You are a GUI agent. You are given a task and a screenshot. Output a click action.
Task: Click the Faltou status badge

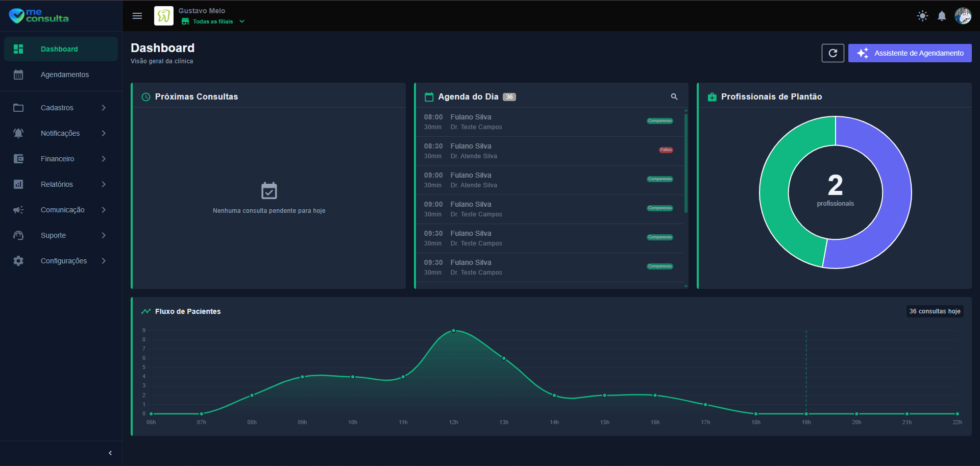666,150
